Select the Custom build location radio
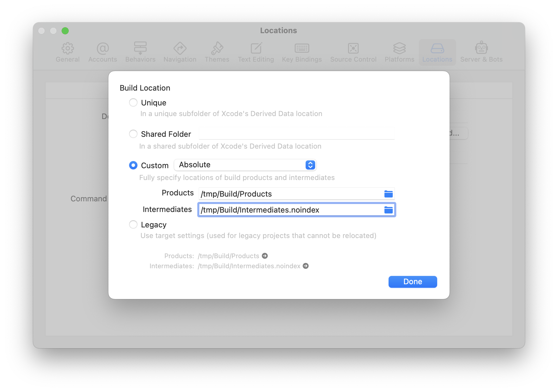The width and height of the screenshot is (558, 392). pos(133,165)
